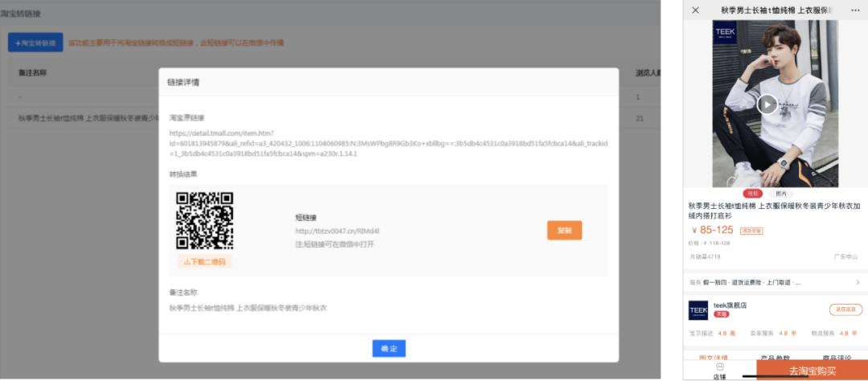The image size is (868, 381).
Task: Click the 下载二维码 download button
Action: click(x=205, y=261)
